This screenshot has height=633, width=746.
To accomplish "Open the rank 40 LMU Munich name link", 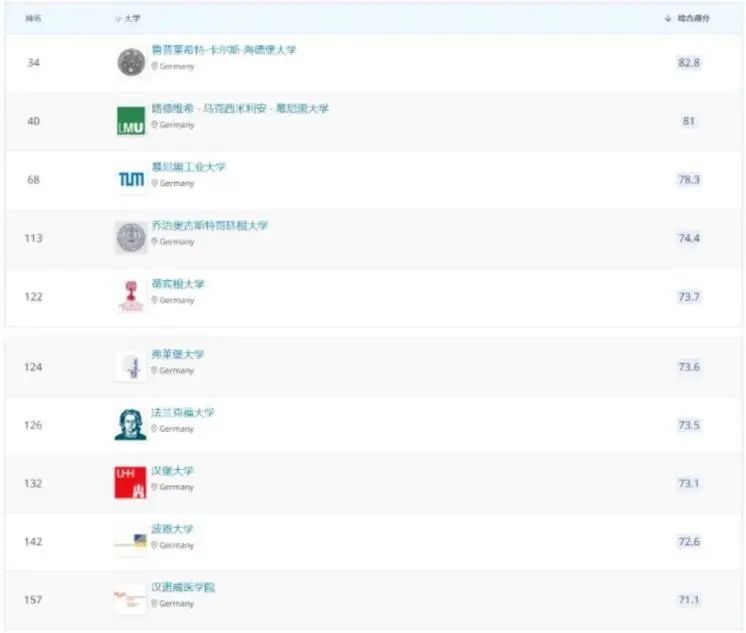I will (x=240, y=109).
